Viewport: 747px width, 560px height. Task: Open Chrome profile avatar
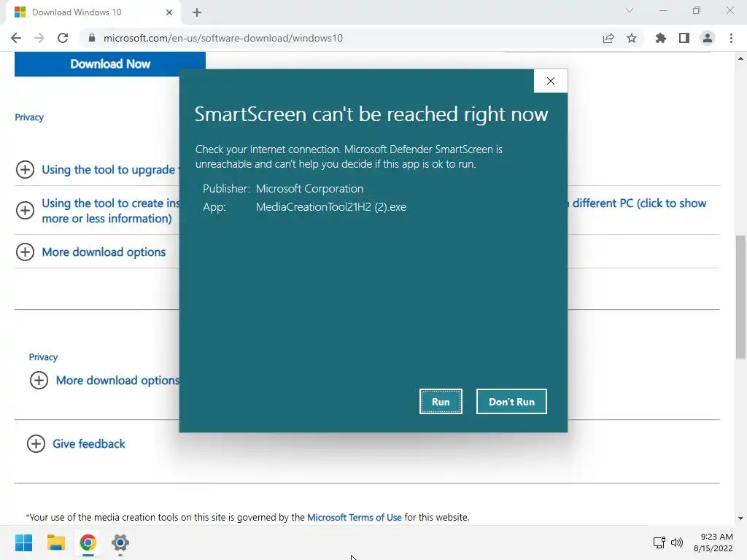tap(708, 38)
